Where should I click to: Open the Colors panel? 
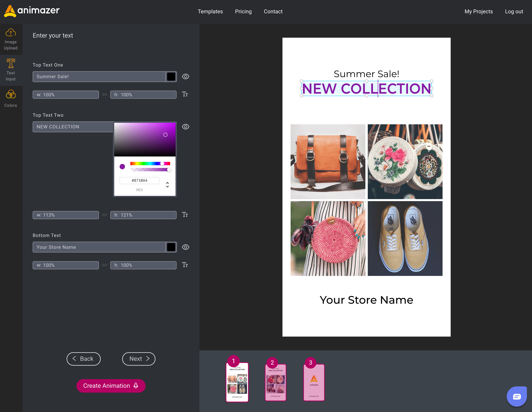(11, 99)
